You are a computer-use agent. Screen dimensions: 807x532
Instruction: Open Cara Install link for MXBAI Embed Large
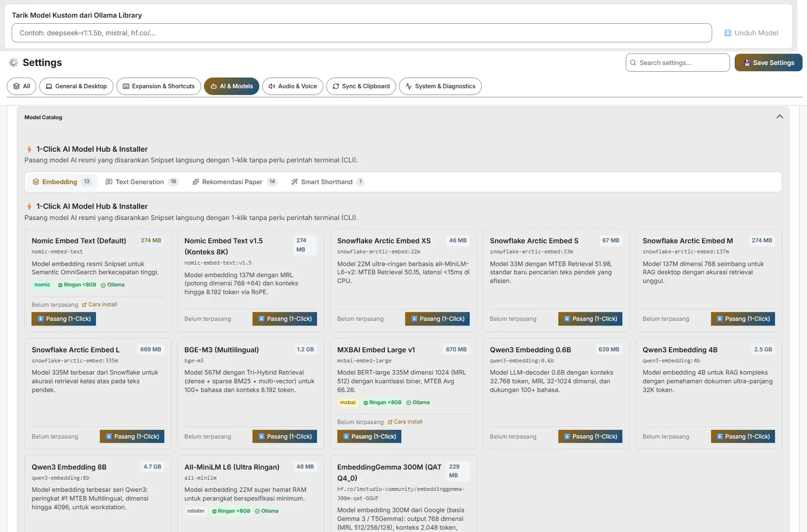point(405,422)
